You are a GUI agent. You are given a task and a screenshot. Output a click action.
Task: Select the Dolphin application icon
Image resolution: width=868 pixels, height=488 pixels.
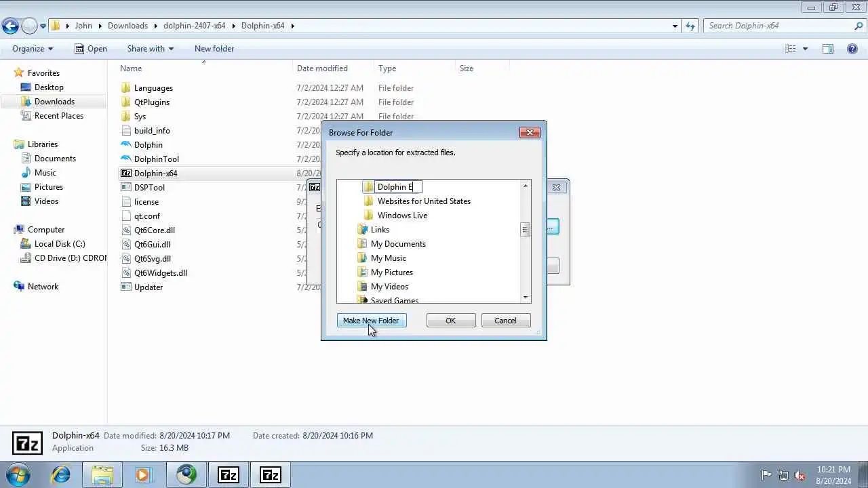click(126, 145)
